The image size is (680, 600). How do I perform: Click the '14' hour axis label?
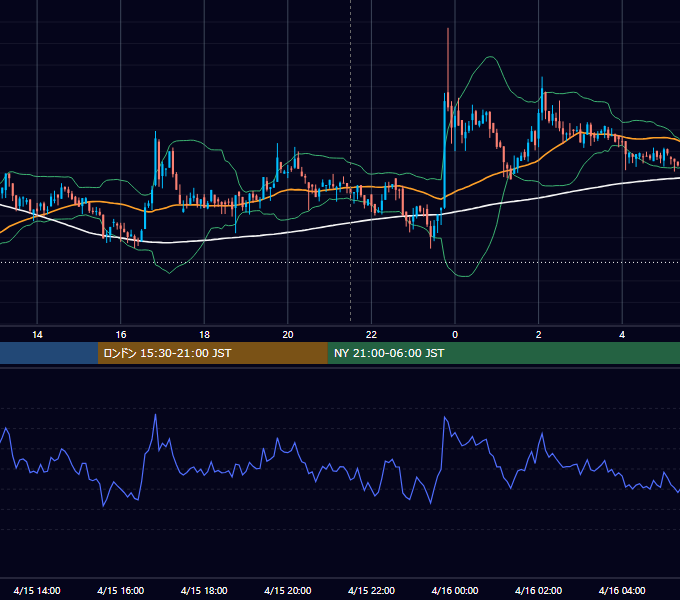click(x=37, y=335)
